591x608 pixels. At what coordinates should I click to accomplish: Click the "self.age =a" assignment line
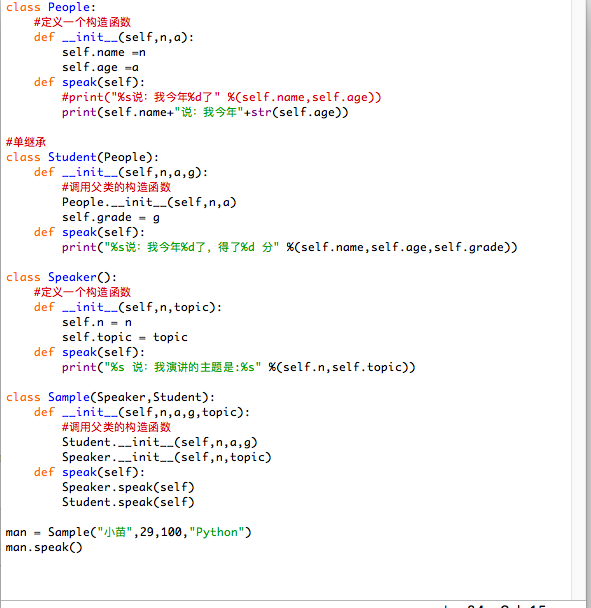(100, 67)
